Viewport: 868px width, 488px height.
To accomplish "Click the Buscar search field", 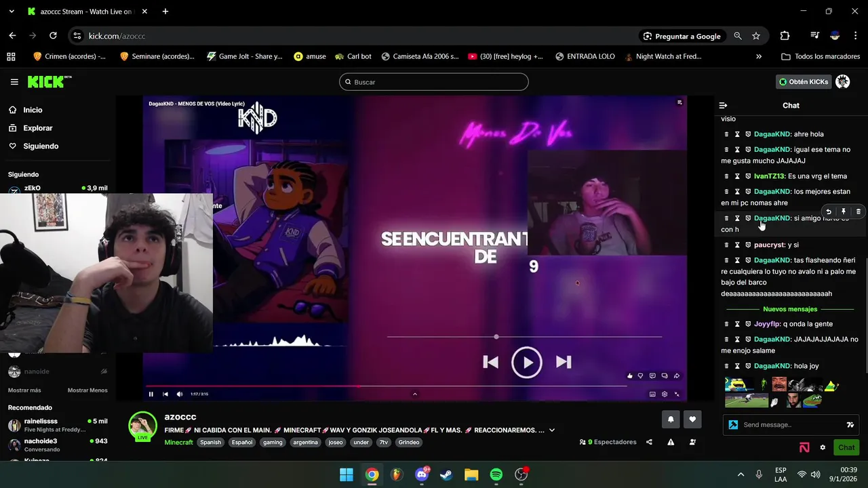I will 434,82.
